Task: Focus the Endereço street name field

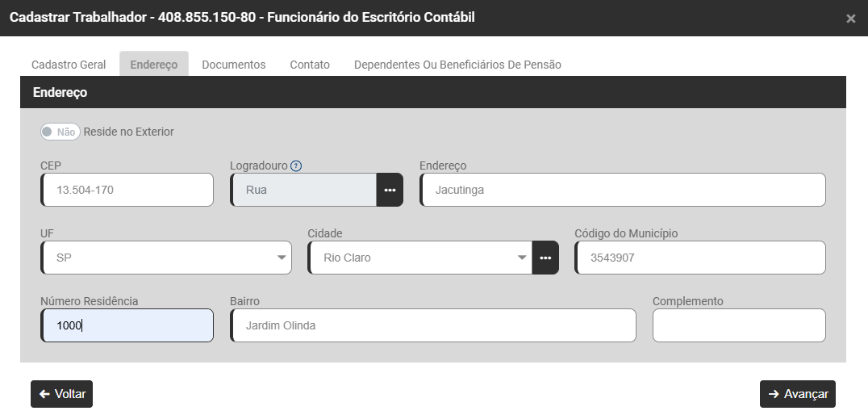Action: [x=623, y=191]
